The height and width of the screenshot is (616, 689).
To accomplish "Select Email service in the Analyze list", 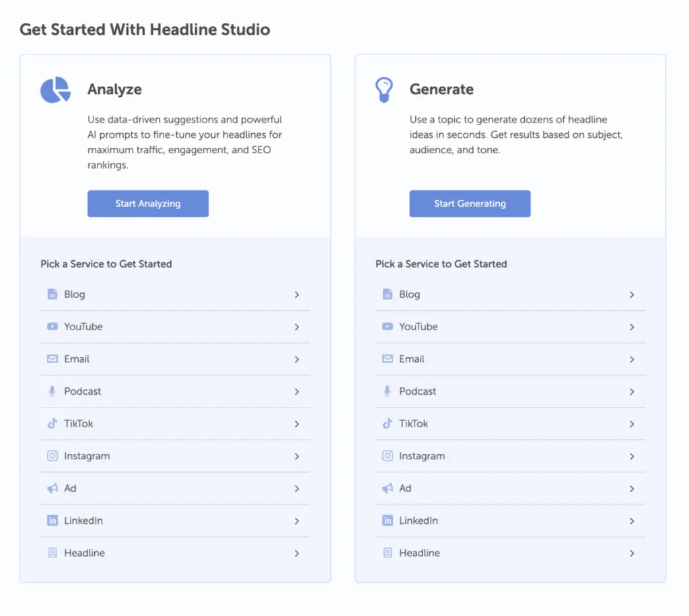I will coord(77,359).
